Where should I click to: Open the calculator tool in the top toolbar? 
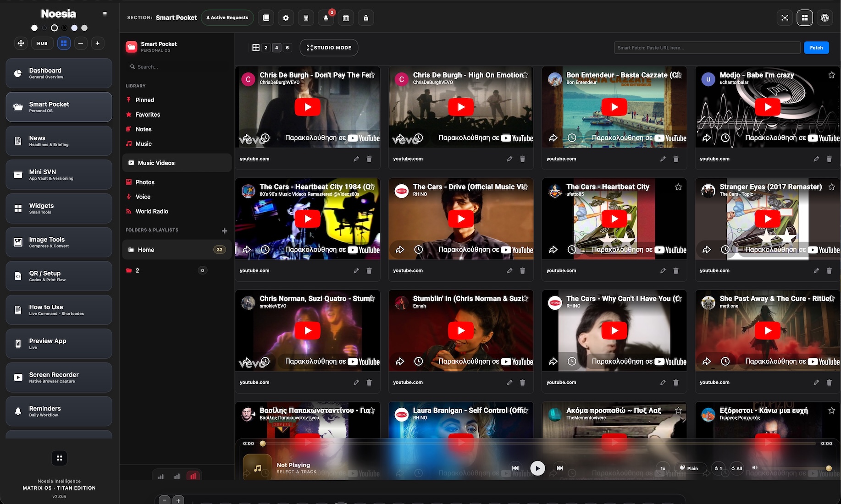tap(306, 18)
